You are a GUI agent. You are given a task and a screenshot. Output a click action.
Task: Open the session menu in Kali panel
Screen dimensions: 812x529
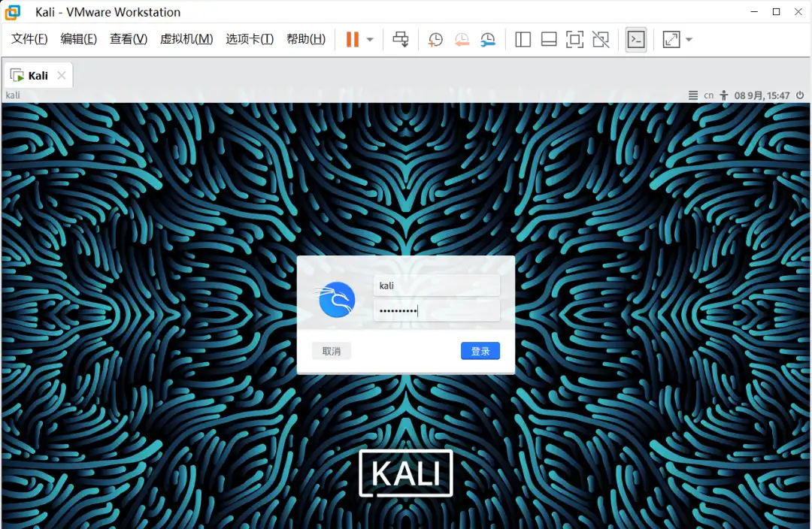coord(693,95)
